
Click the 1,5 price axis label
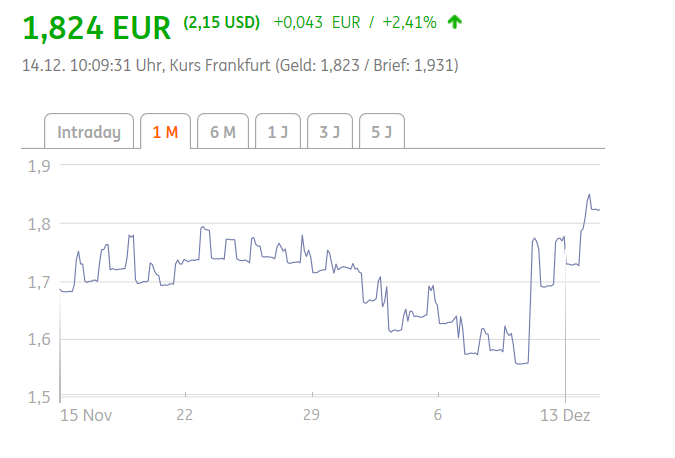tap(40, 397)
